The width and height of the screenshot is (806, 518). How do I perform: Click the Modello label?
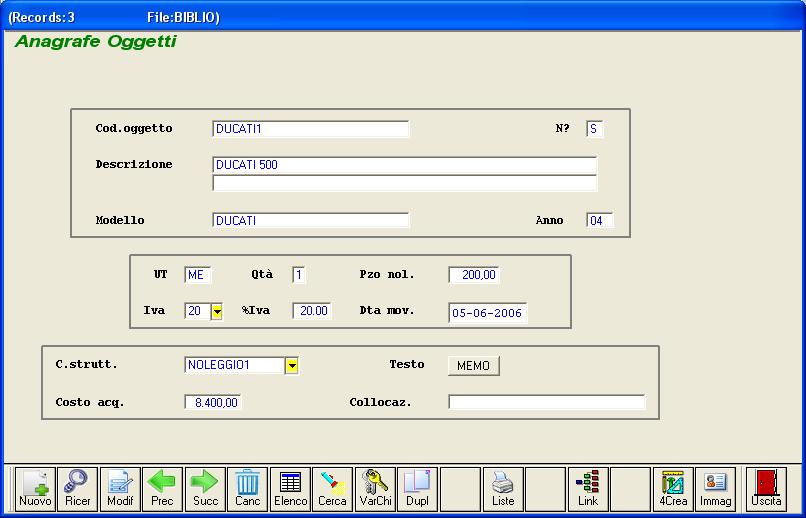[120, 220]
